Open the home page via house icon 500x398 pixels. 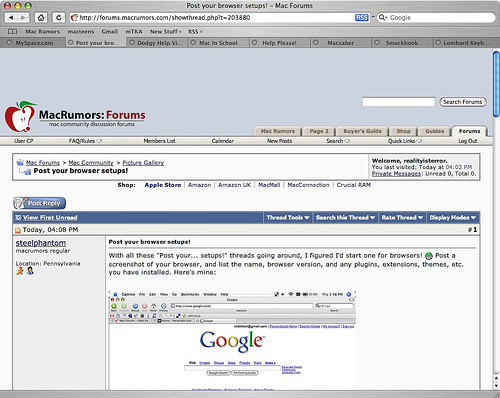(x=41, y=17)
